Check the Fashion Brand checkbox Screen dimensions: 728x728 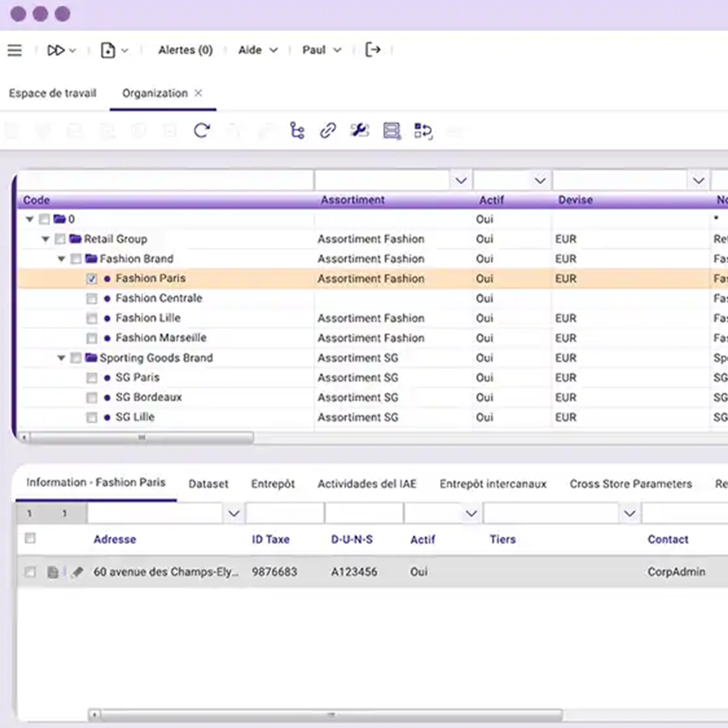(x=75, y=259)
